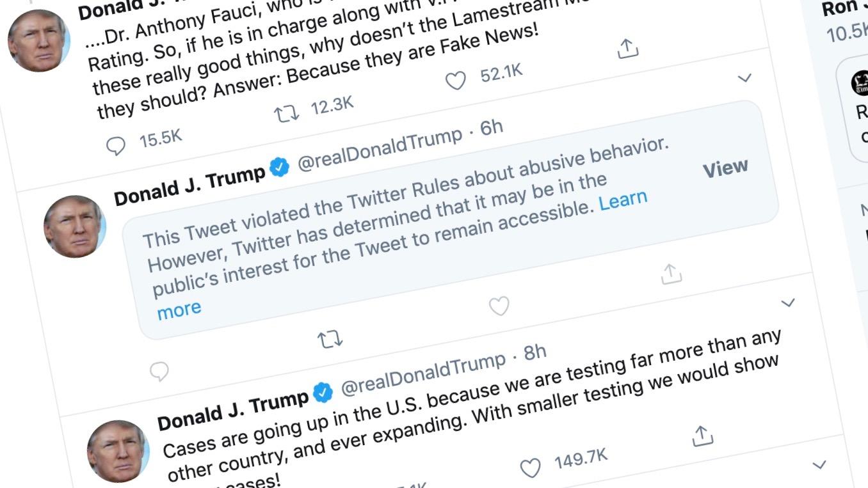Retweet icon under the flagged tweet notice
This screenshot has width=868, height=488.
[x=330, y=339]
